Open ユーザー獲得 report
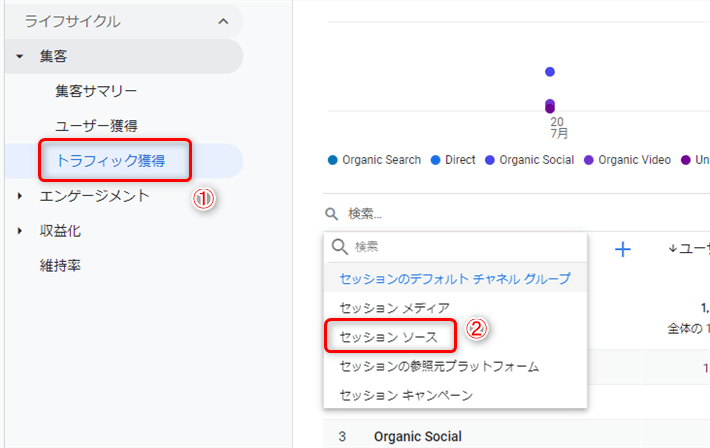Image resolution: width=710 pixels, height=448 pixels. point(96,126)
